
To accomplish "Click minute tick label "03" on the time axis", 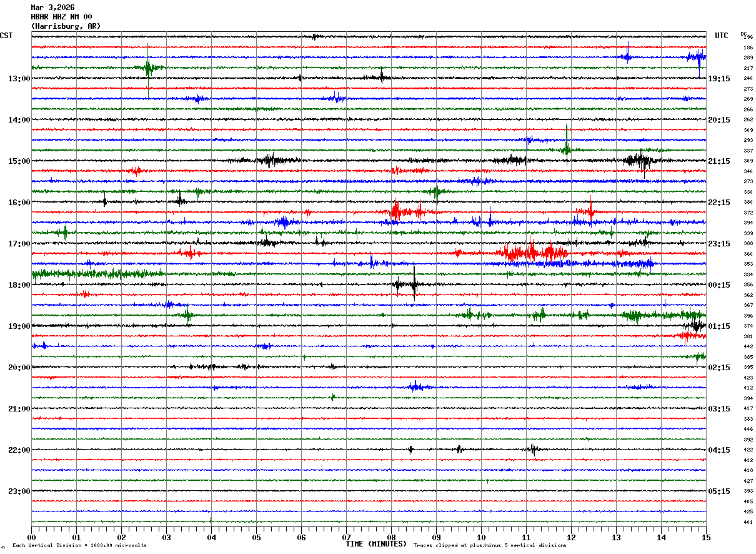I will point(166,537).
